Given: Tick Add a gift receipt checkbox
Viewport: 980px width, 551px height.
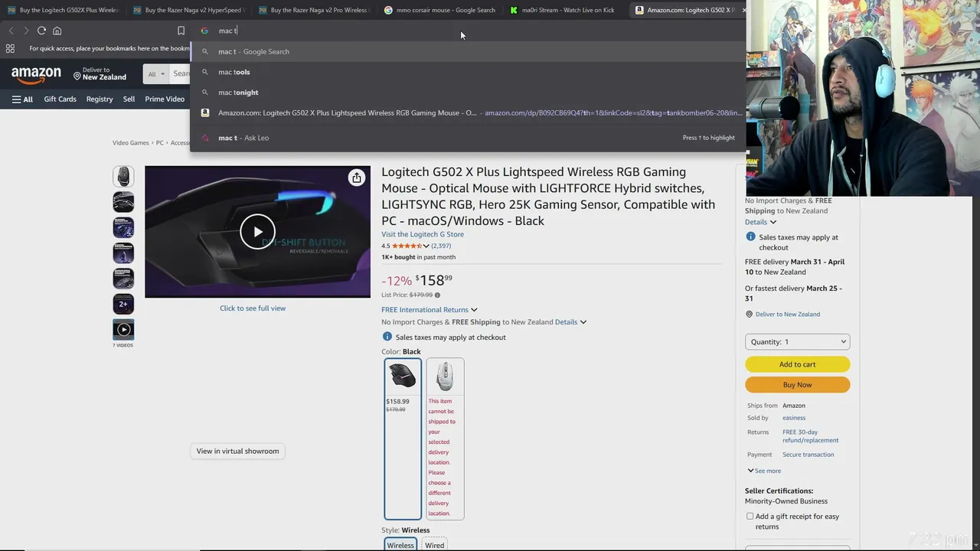Looking at the screenshot, I should (750, 517).
